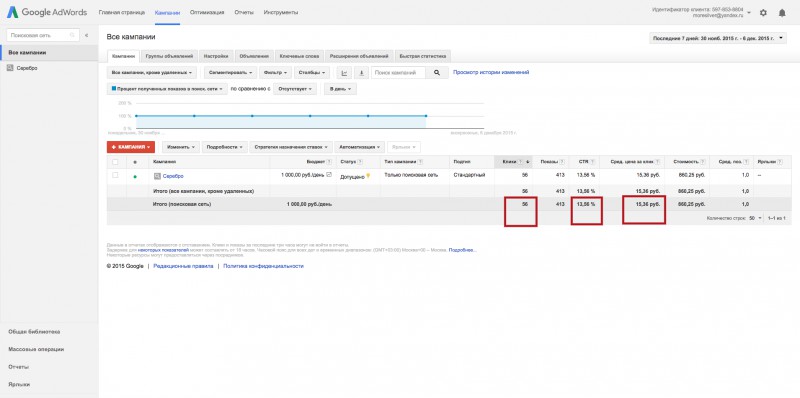The width and height of the screenshot is (800, 398).
Task: Open the Автоматизация dropdown
Action: pyautogui.click(x=360, y=147)
